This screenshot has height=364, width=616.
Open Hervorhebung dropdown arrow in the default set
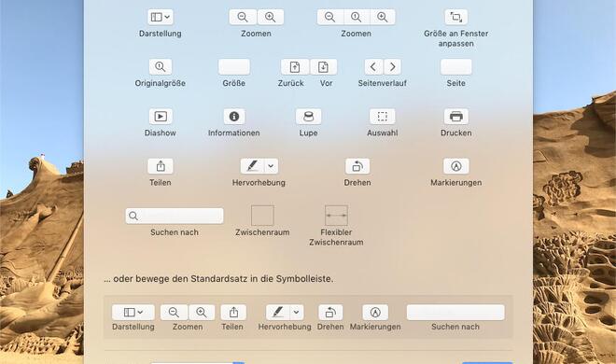(x=297, y=312)
